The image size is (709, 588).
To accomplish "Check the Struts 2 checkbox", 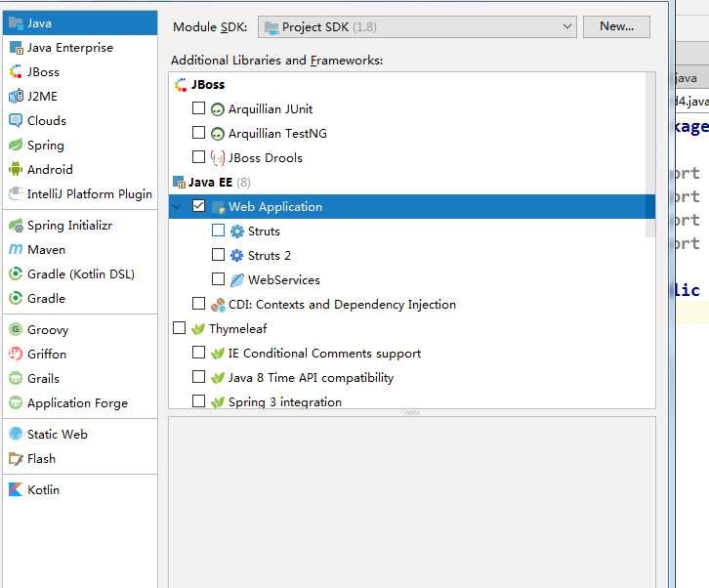I will pyautogui.click(x=218, y=255).
